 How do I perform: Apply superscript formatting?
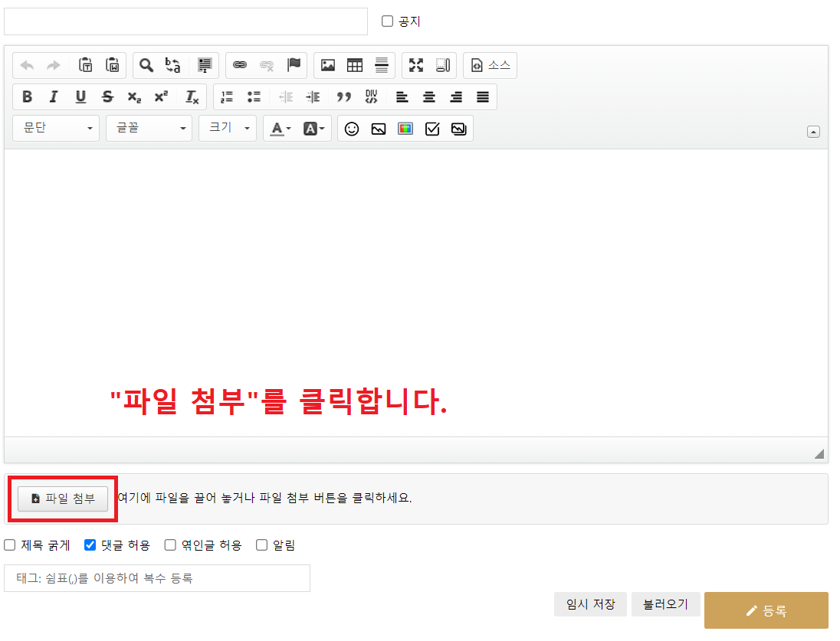tap(161, 97)
